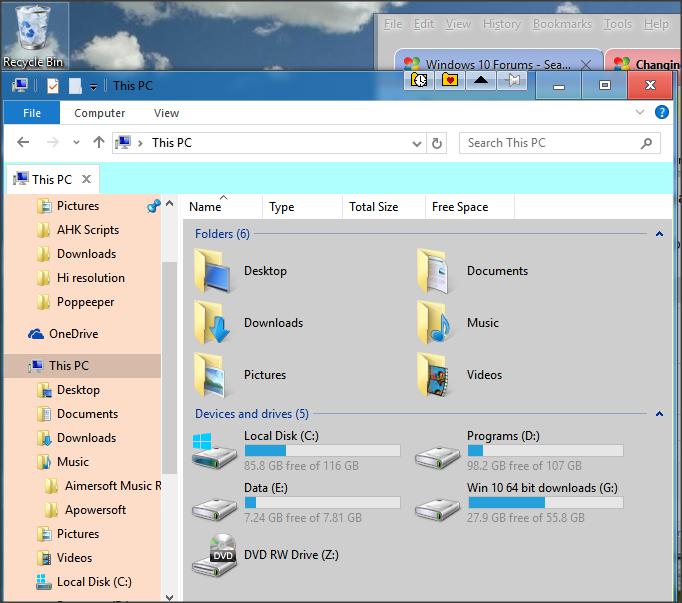
Task: Go up one level with Up arrow
Action: click(x=99, y=142)
